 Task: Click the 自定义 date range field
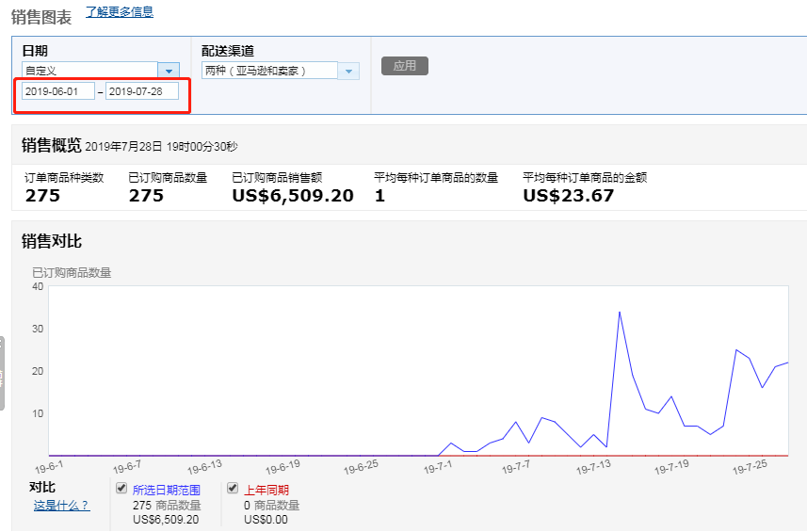tap(90, 71)
